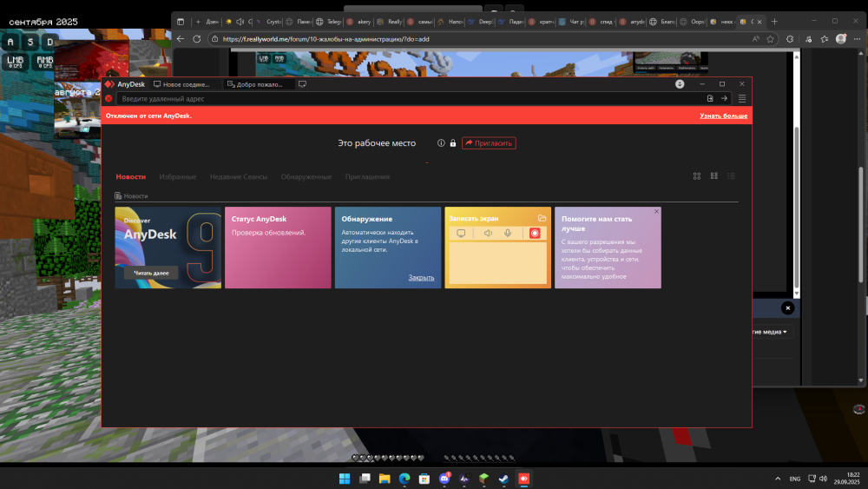868x489 pixels.
Task: Click Edge browser back button
Action: pyautogui.click(x=181, y=39)
